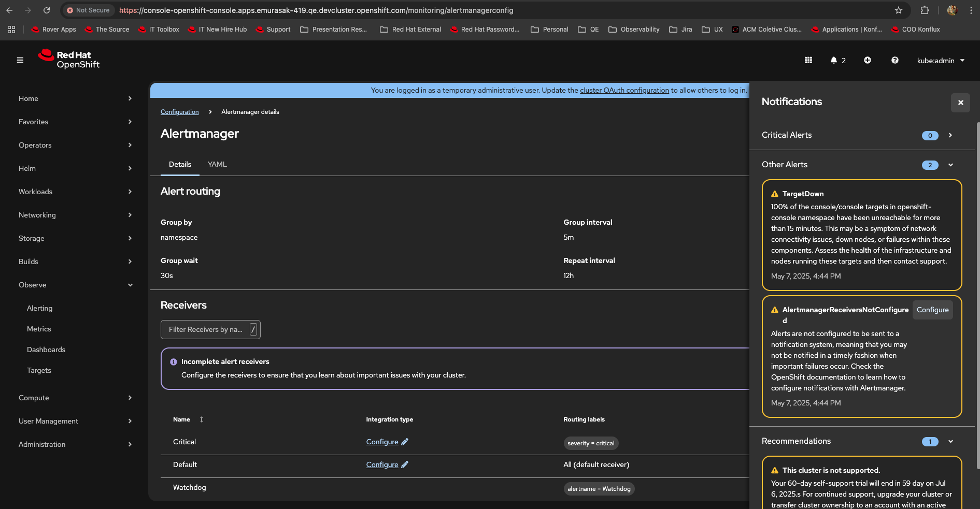The height and width of the screenshot is (509, 980).
Task: Click the alertname = Watchdog routing label
Action: pos(599,489)
